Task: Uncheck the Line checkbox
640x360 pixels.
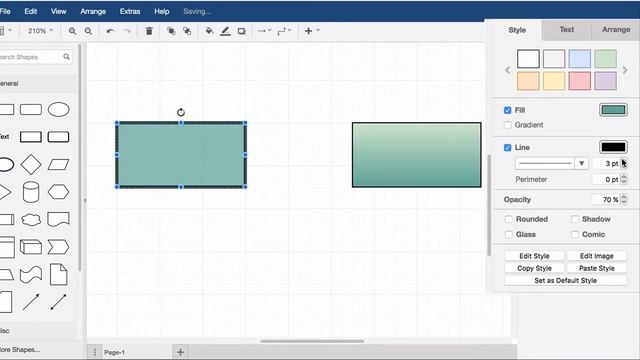Action: [x=507, y=147]
